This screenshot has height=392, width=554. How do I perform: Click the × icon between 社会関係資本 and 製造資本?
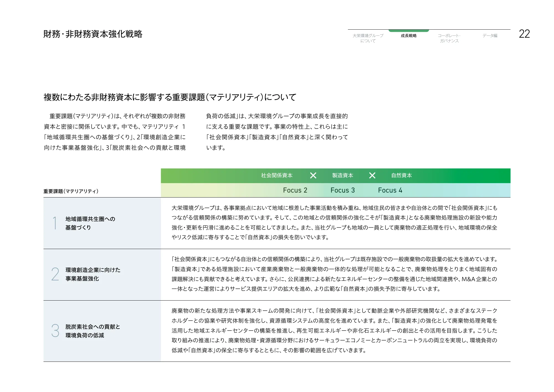tap(313, 175)
